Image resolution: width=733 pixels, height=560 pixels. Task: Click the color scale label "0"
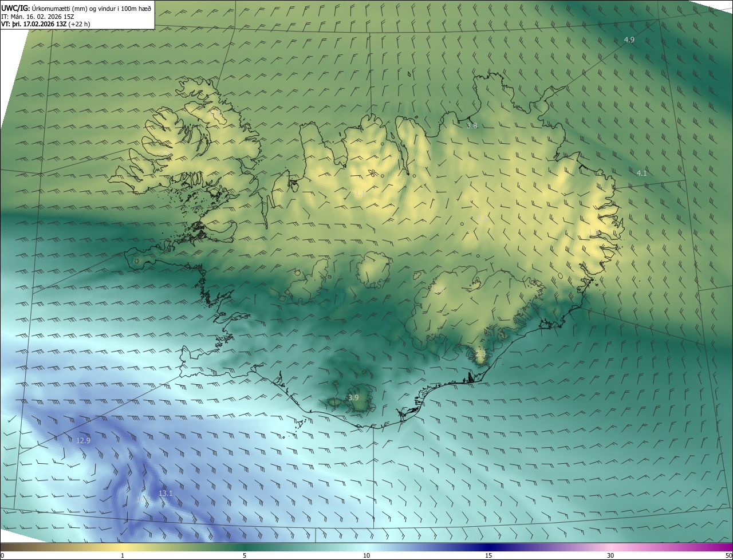coord(2,555)
